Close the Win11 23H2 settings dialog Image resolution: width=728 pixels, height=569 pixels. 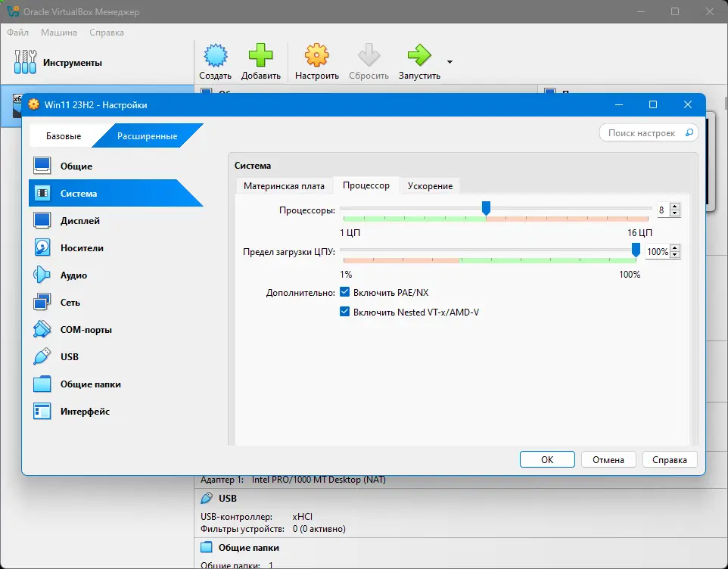click(x=688, y=104)
